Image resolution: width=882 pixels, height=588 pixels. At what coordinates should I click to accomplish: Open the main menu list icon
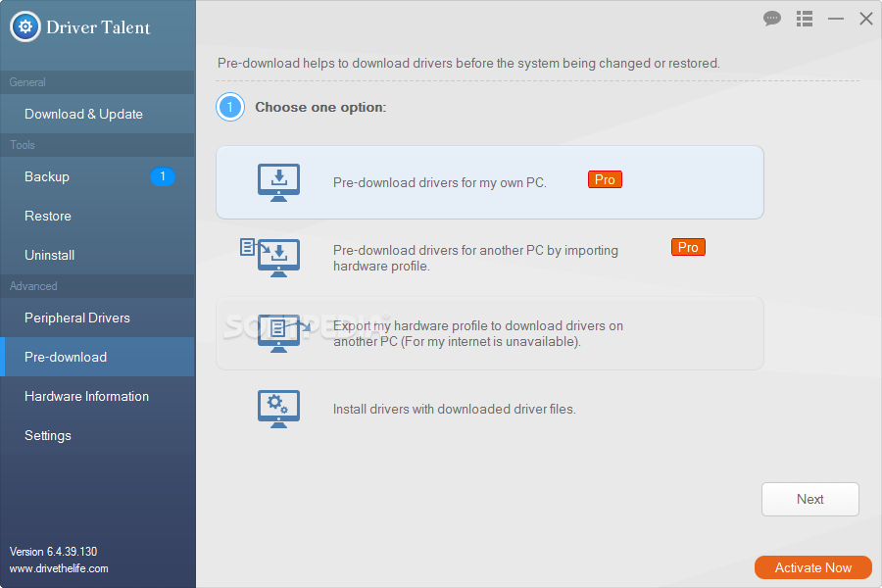pyautogui.click(x=805, y=19)
